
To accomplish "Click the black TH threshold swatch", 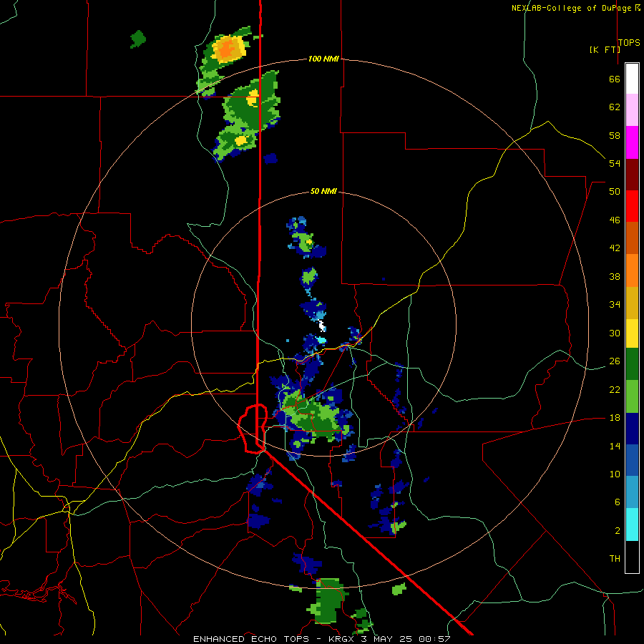I will pos(632,557).
